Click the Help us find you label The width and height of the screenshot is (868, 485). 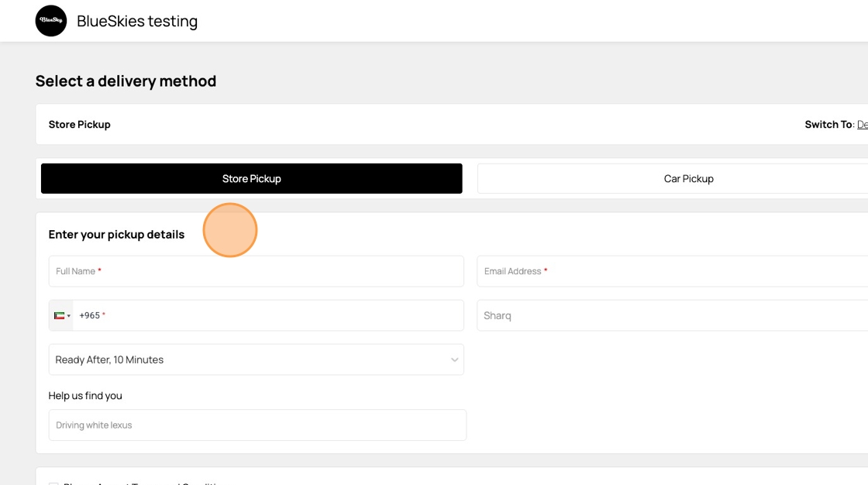point(85,396)
